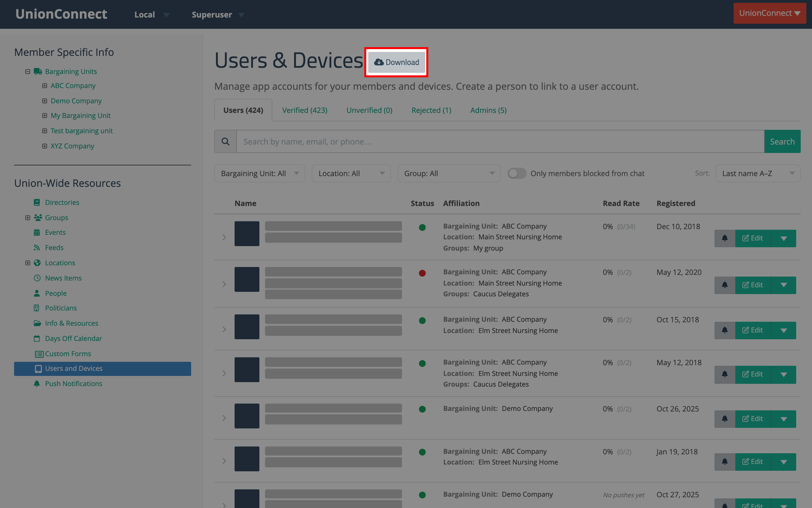The image size is (812, 508).
Task: Click bell button for Dec 10, 2018 user
Action: 725,238
